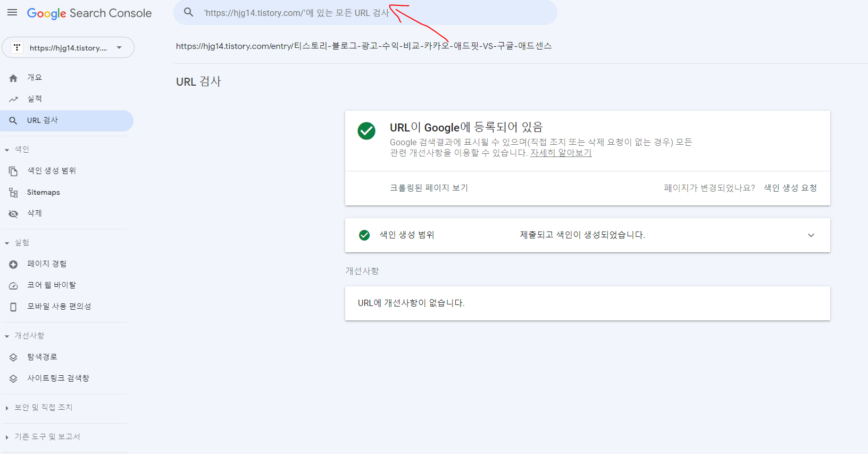Select URL 검사 in the sidebar
The width and height of the screenshot is (868, 454).
coord(66,121)
